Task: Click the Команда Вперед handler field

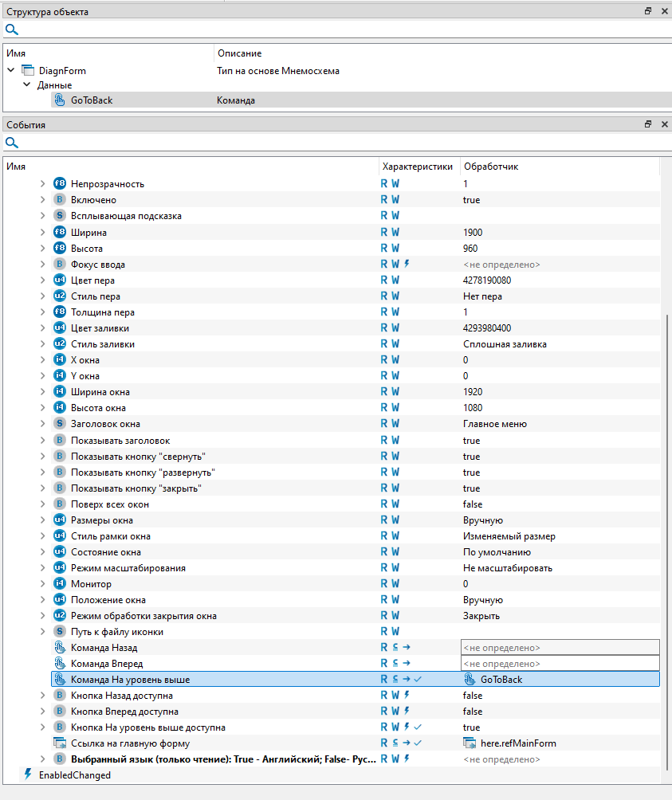Action: [x=560, y=663]
